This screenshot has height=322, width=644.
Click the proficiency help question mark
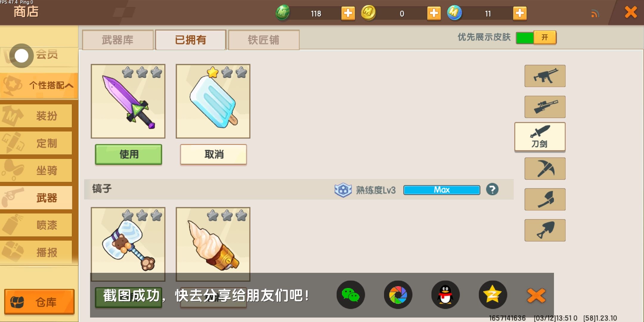pos(492,189)
